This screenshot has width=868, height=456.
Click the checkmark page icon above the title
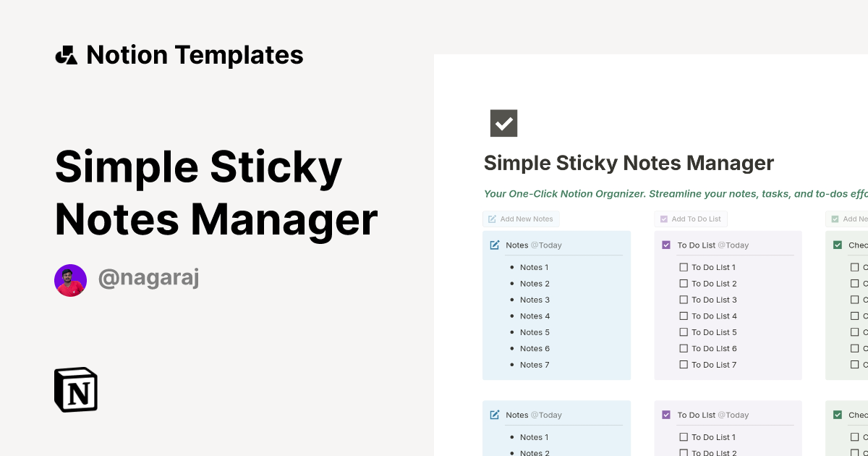[503, 123]
